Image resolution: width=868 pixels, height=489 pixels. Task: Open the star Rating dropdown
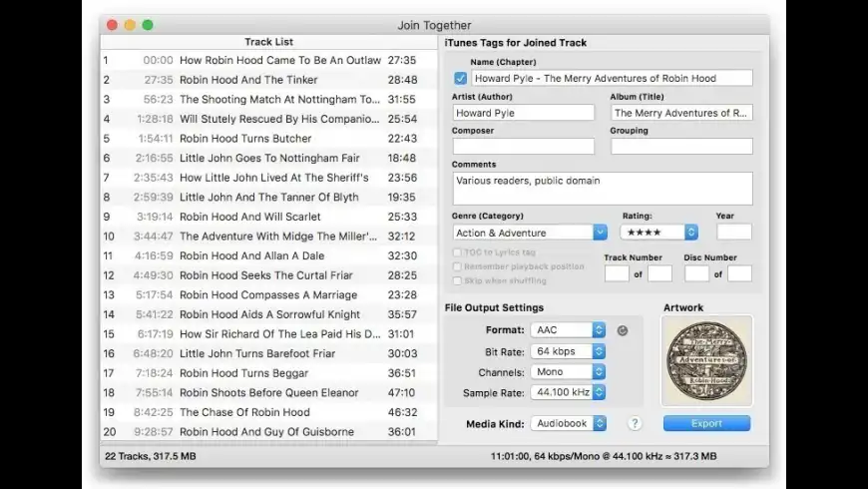click(658, 233)
